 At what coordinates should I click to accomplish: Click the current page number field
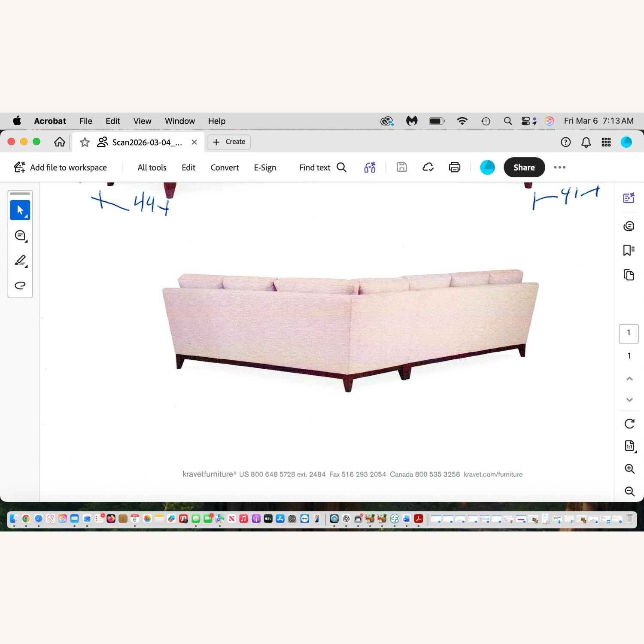[x=629, y=333]
